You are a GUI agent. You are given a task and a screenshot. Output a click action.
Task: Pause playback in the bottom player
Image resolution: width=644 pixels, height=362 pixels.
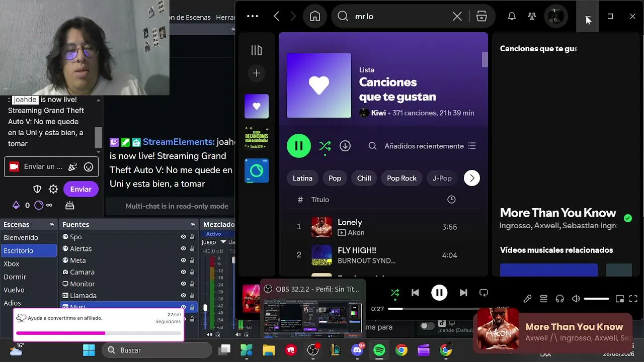pos(439,293)
